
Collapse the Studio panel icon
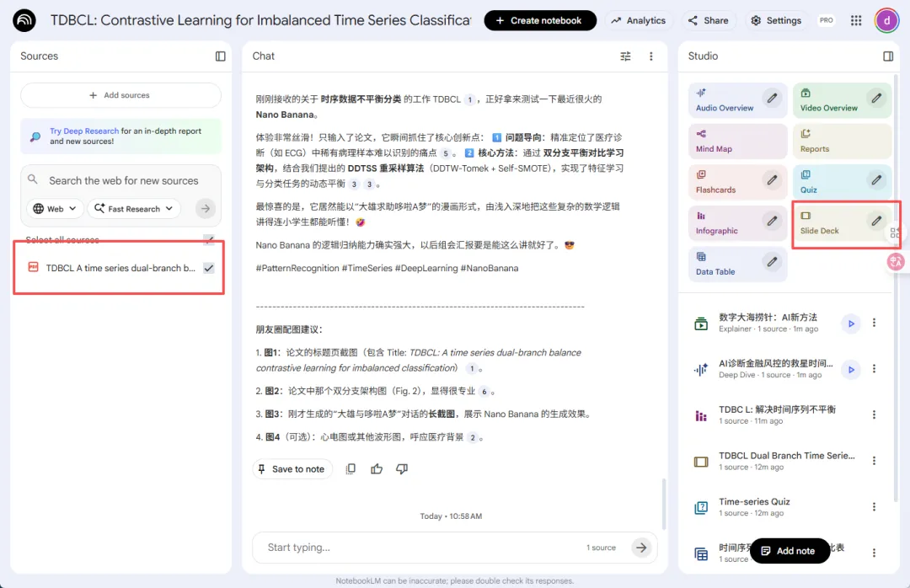(x=888, y=56)
